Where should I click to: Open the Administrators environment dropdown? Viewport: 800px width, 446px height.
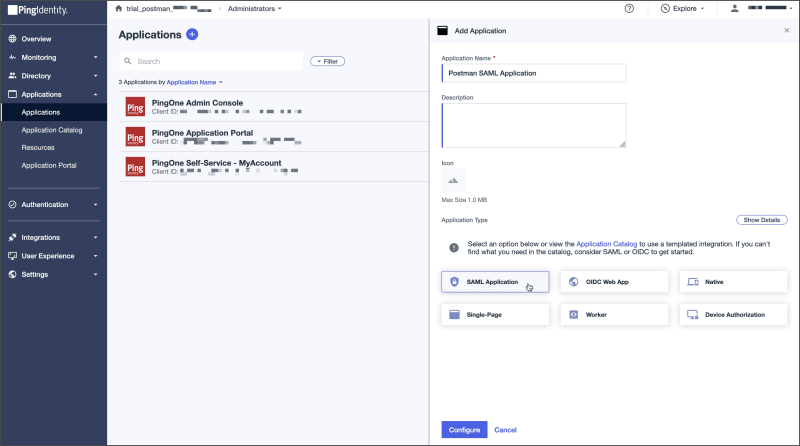pos(255,8)
